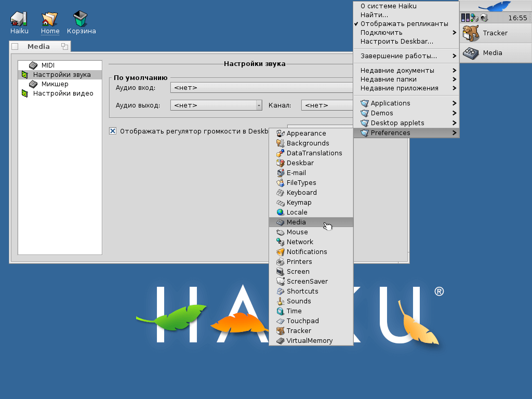Click the network status tray icon
532x399 pixels.
point(474,18)
